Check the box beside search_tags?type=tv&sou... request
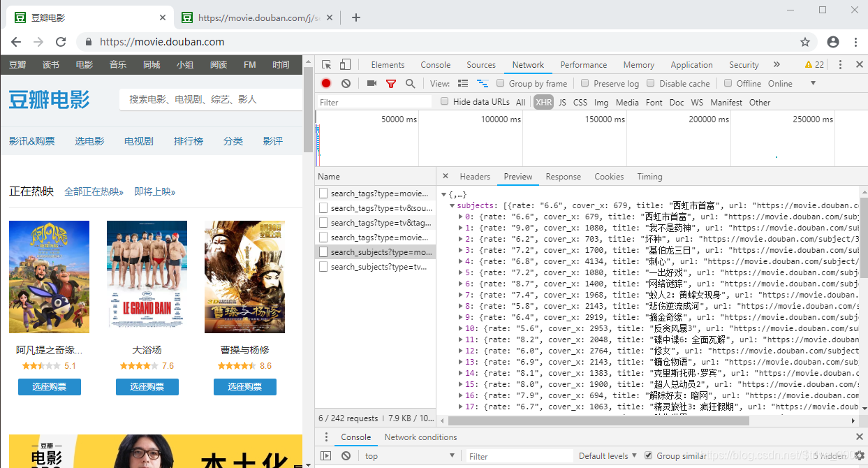 [x=323, y=207]
